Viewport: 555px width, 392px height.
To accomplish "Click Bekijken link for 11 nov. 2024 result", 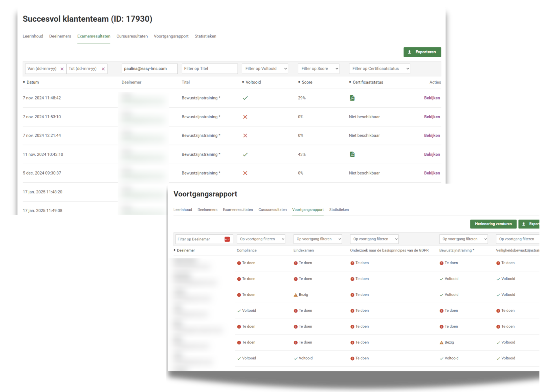I will point(432,154).
